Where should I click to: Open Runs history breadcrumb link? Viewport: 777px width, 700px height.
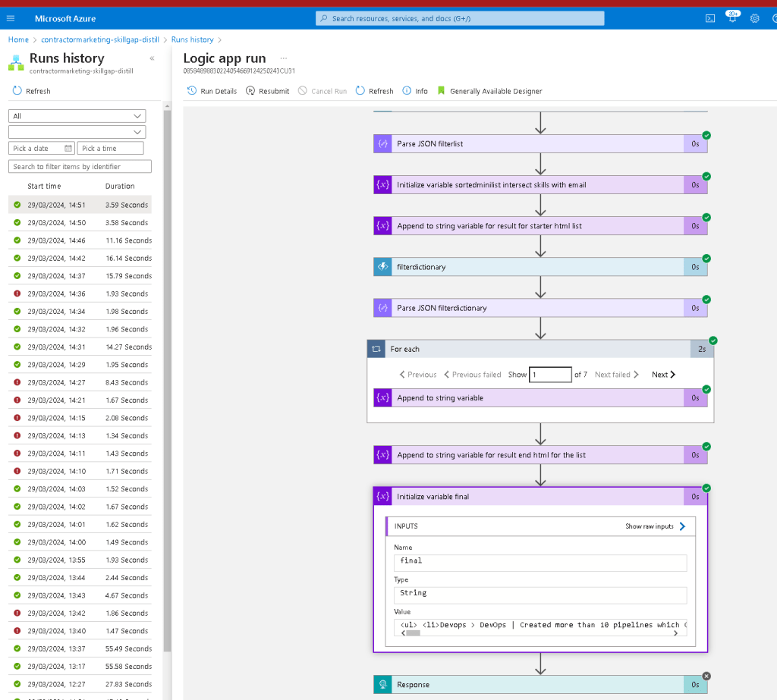(192, 39)
